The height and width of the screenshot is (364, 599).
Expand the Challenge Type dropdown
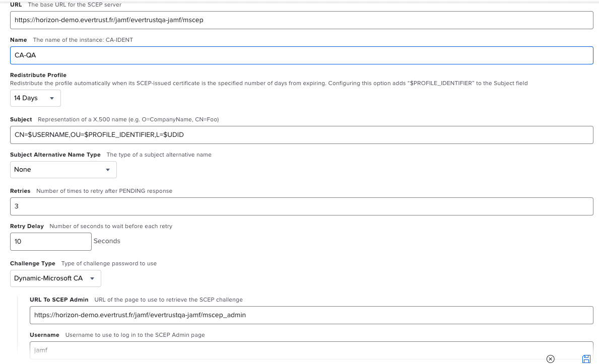tap(55, 278)
